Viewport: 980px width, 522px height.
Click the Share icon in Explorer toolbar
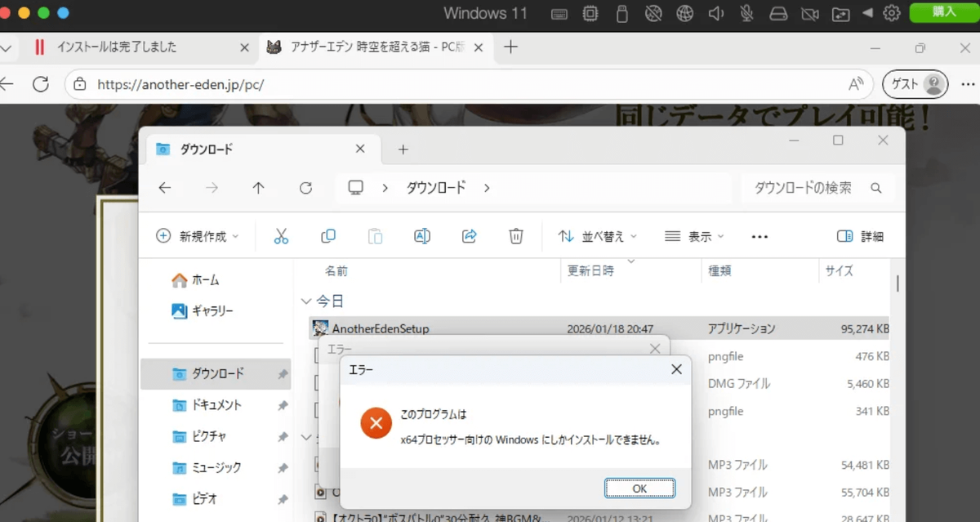pos(469,236)
